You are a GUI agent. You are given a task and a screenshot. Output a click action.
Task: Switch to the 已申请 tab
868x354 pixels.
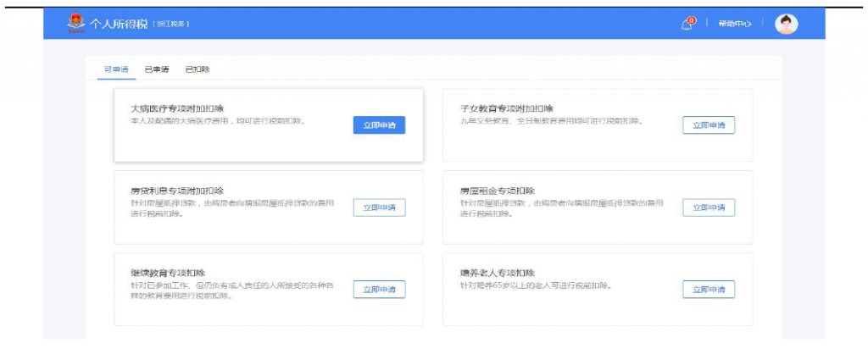(x=157, y=69)
